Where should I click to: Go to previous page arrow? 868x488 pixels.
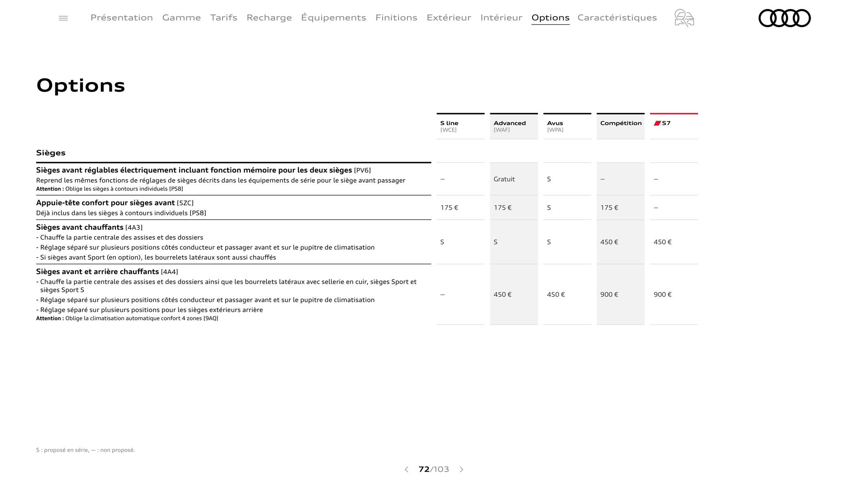point(406,469)
